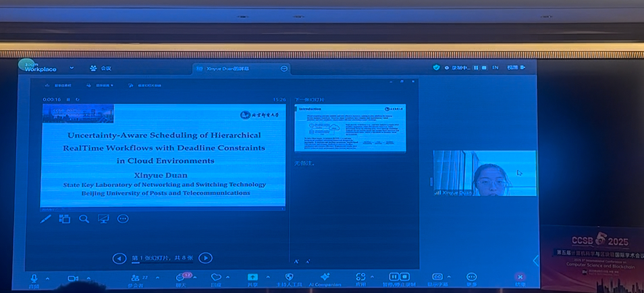Expand the chat options arrow
Image resolution: width=644 pixels, height=293 pixels.
point(194,277)
